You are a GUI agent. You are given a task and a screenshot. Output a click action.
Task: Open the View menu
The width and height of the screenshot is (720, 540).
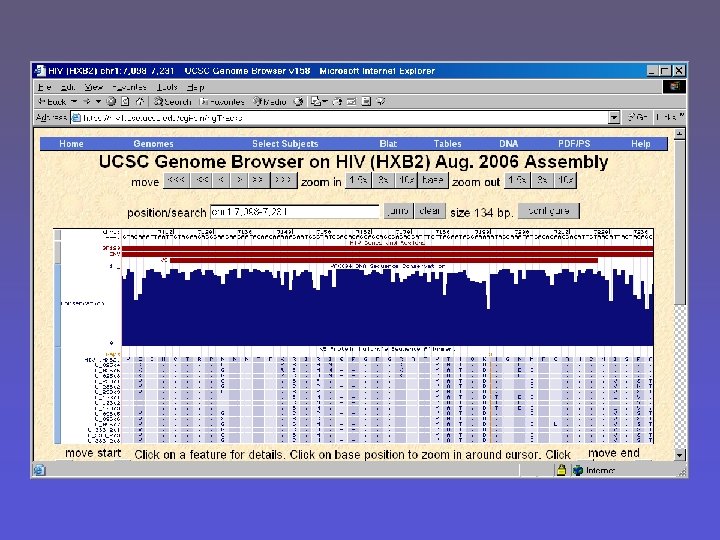[x=94, y=87]
